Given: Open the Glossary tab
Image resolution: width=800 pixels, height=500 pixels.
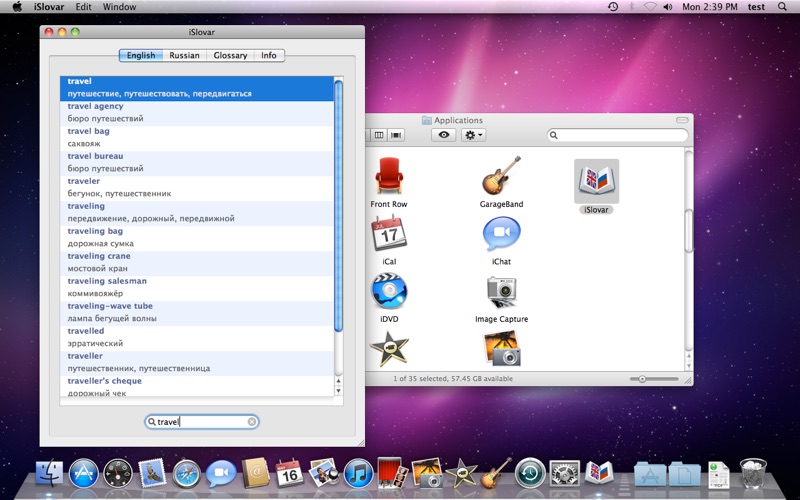Looking at the screenshot, I should [230, 55].
